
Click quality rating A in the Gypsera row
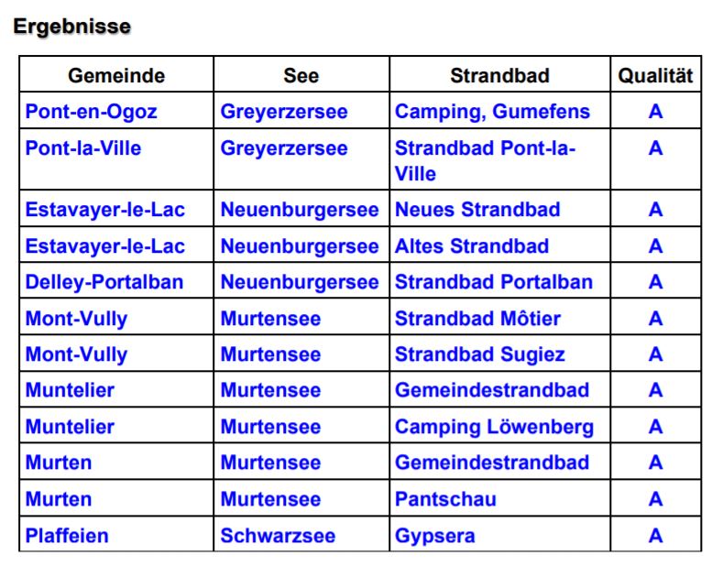(655, 536)
